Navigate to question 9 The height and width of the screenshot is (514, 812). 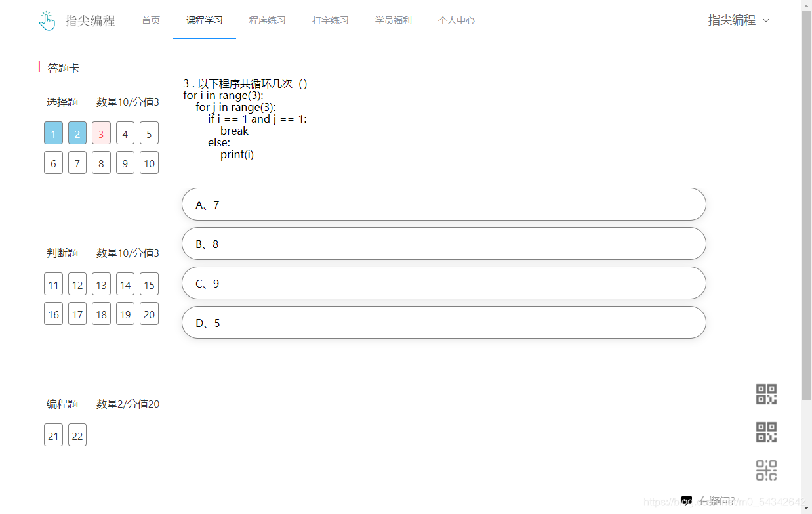click(x=125, y=163)
